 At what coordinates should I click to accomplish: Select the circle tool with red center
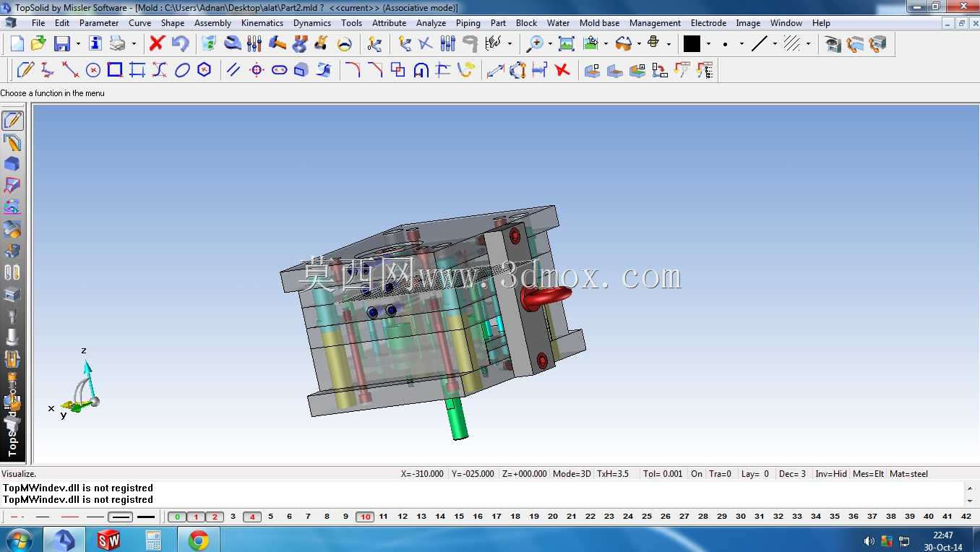click(93, 70)
